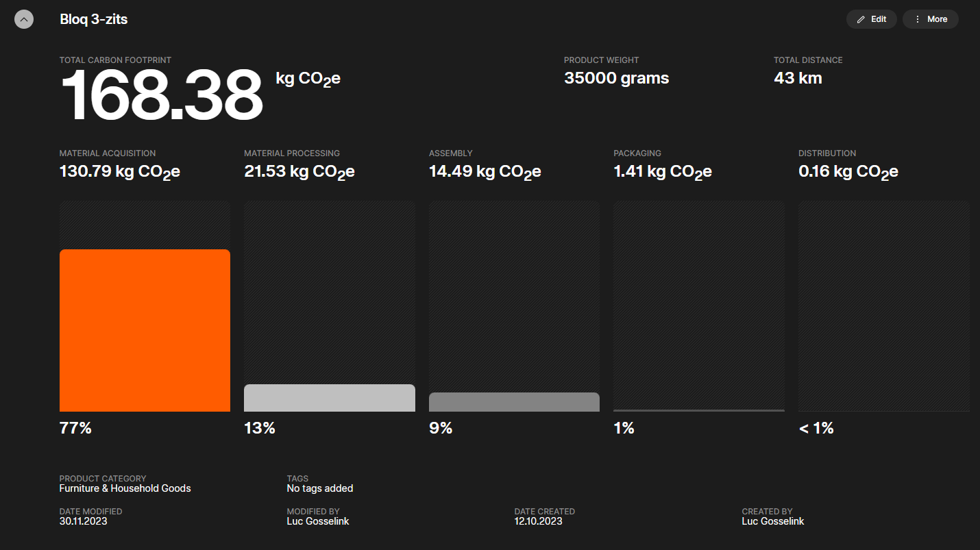Click the Furniture & Household Goods category
This screenshot has width=980, height=550.
point(125,488)
